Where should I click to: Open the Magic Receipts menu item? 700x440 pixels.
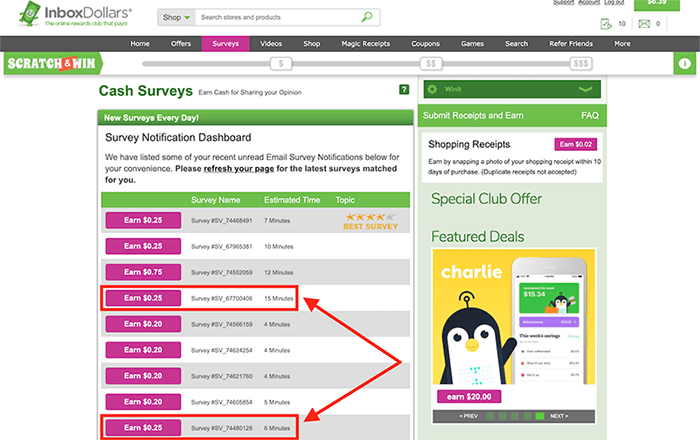click(x=364, y=44)
